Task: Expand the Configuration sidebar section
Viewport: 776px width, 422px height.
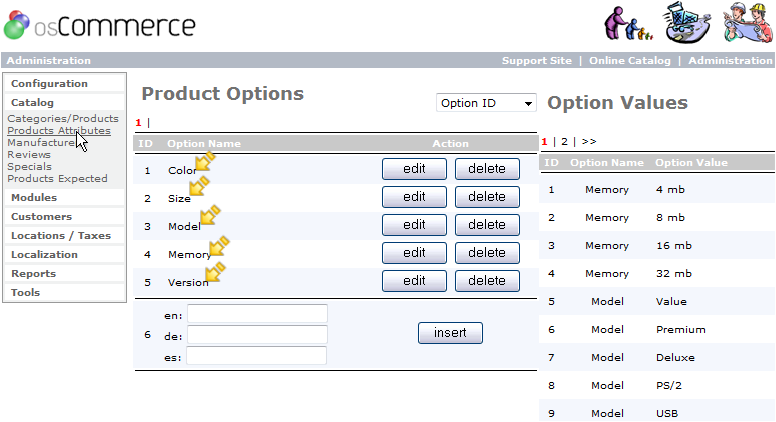Action: click(49, 83)
